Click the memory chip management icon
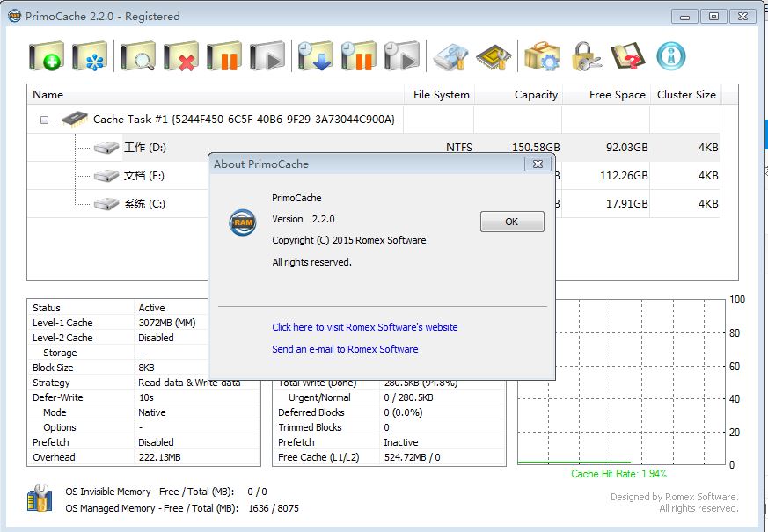The height and width of the screenshot is (532, 768). click(494, 56)
